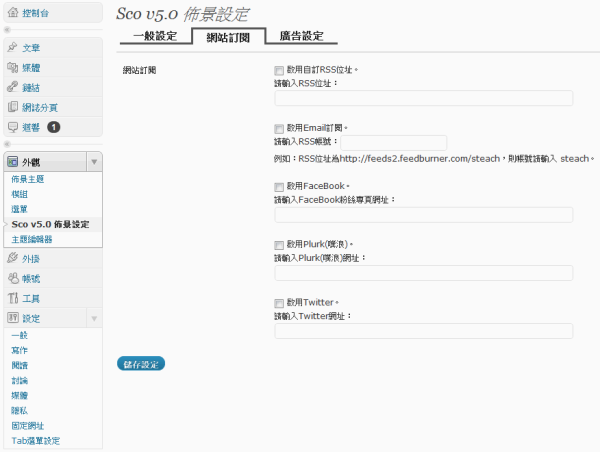Click the 工具 tools icon
Image resolution: width=600 pixels, height=452 pixels.
(x=13, y=298)
